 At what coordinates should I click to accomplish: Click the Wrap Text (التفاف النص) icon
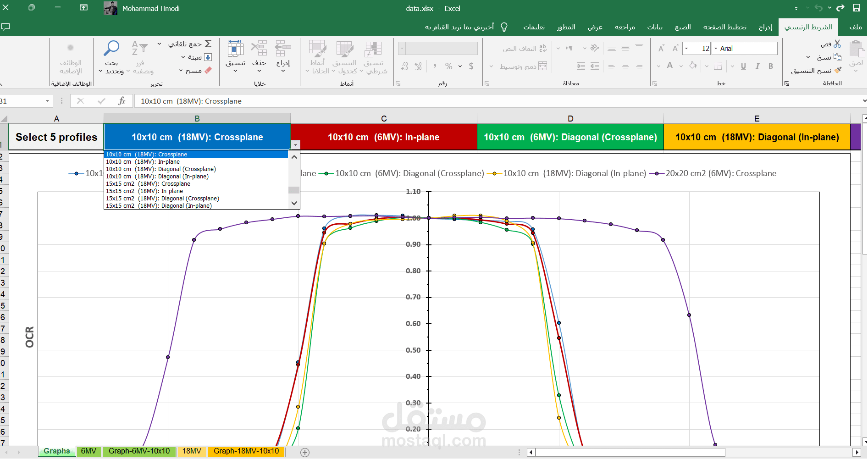[543, 48]
